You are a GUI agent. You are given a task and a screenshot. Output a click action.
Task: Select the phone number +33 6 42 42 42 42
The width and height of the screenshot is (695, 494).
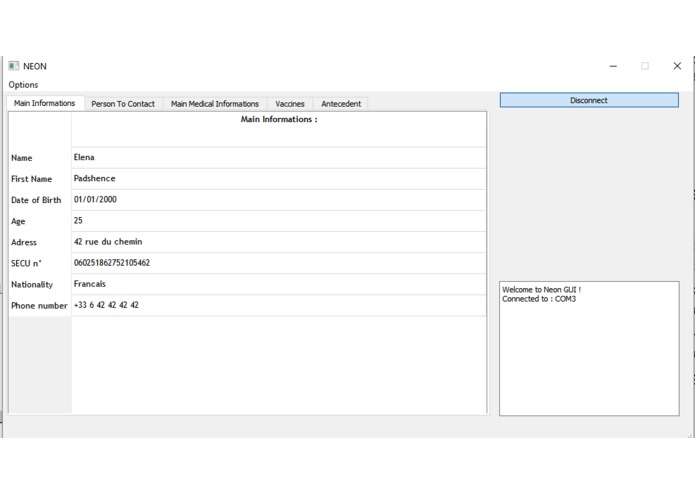click(x=279, y=305)
